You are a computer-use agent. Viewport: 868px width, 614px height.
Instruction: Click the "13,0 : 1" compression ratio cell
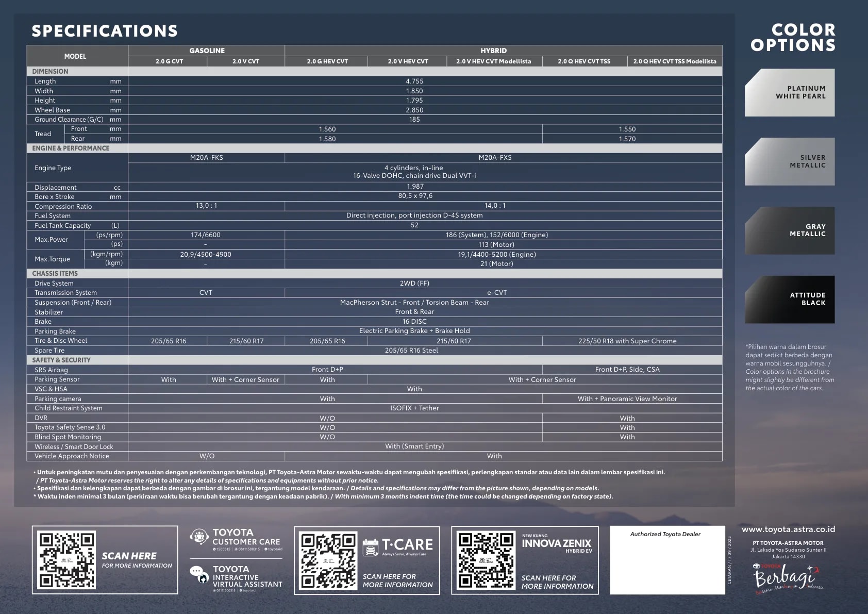(206, 206)
